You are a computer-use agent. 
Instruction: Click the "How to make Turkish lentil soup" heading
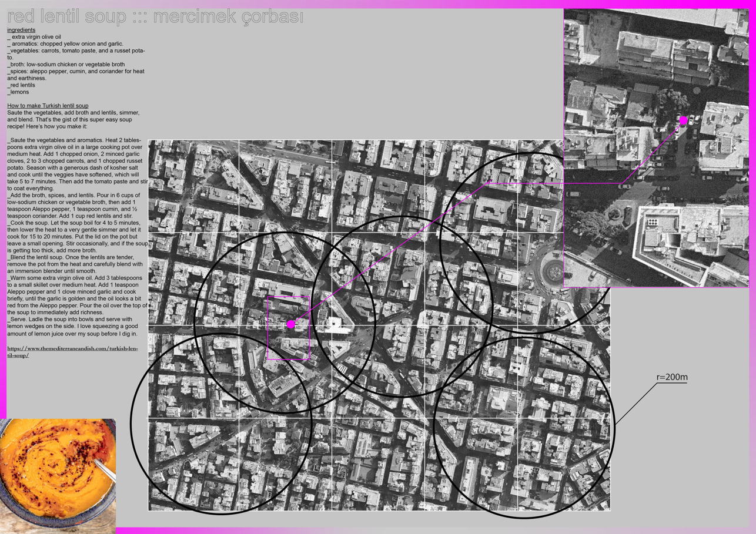pyautogui.click(x=48, y=106)
